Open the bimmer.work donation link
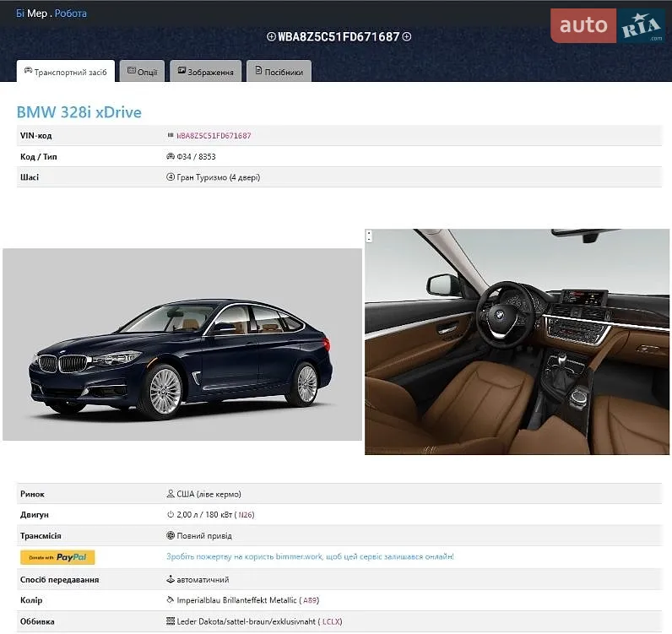 click(310, 556)
